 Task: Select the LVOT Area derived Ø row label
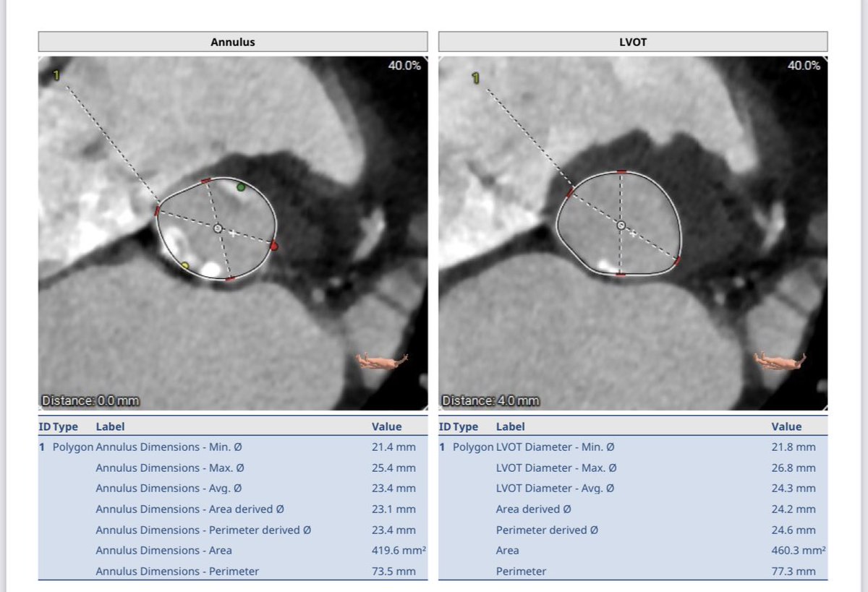[532, 509]
